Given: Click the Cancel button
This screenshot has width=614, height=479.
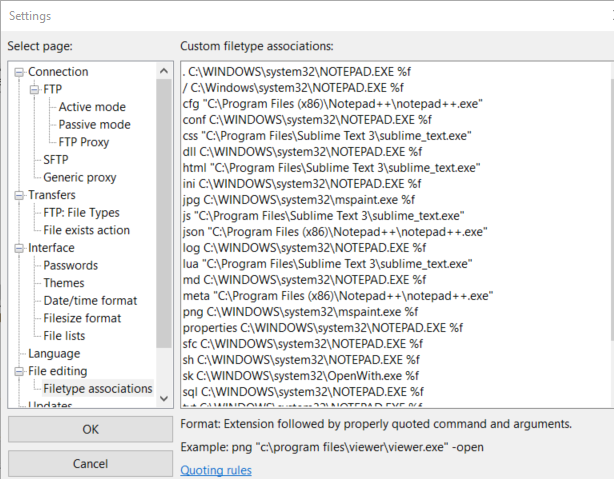Looking at the screenshot, I should click(90, 464).
